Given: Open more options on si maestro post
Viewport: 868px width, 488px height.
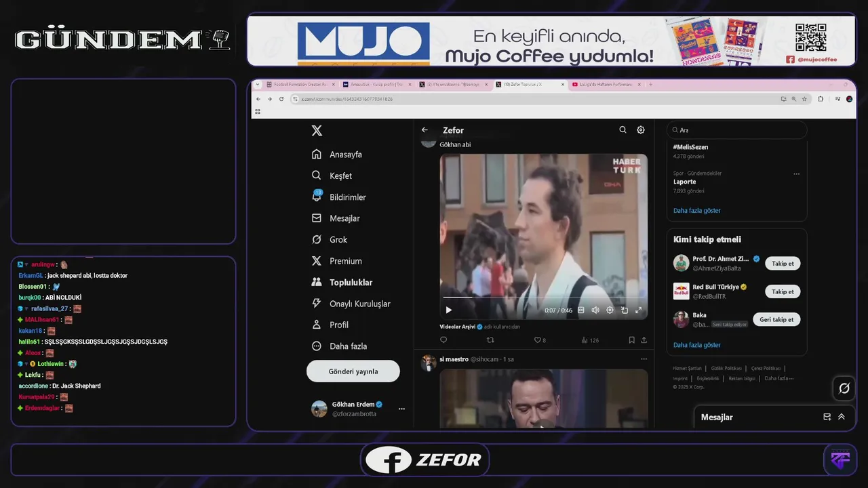Looking at the screenshot, I should (644, 359).
